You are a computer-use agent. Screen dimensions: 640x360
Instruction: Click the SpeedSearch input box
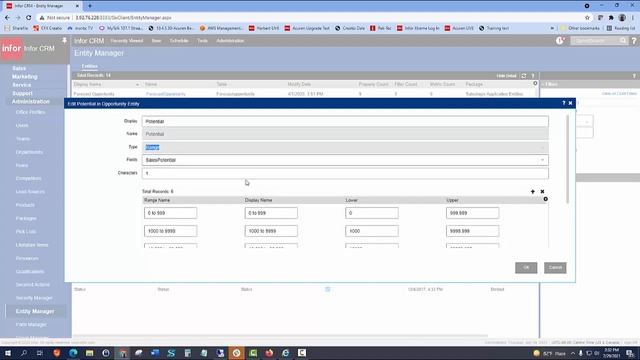595,40
